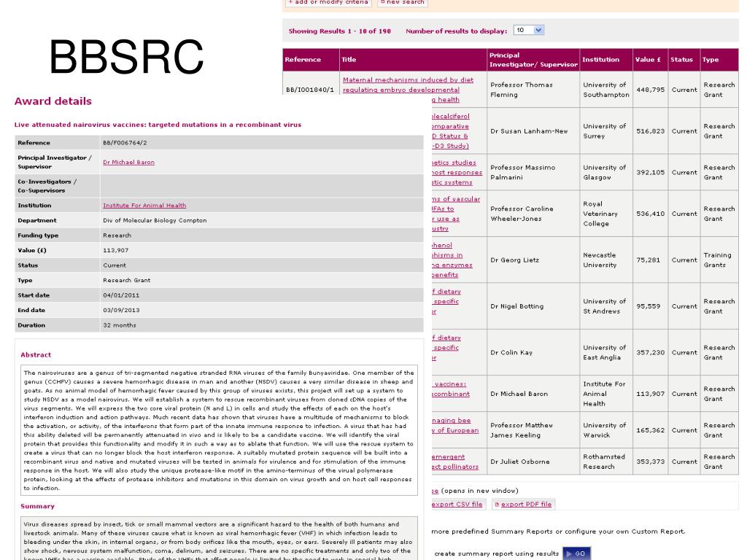The height and width of the screenshot is (560, 747).
Task: Select value 516,823 cell
Action: [x=650, y=131]
